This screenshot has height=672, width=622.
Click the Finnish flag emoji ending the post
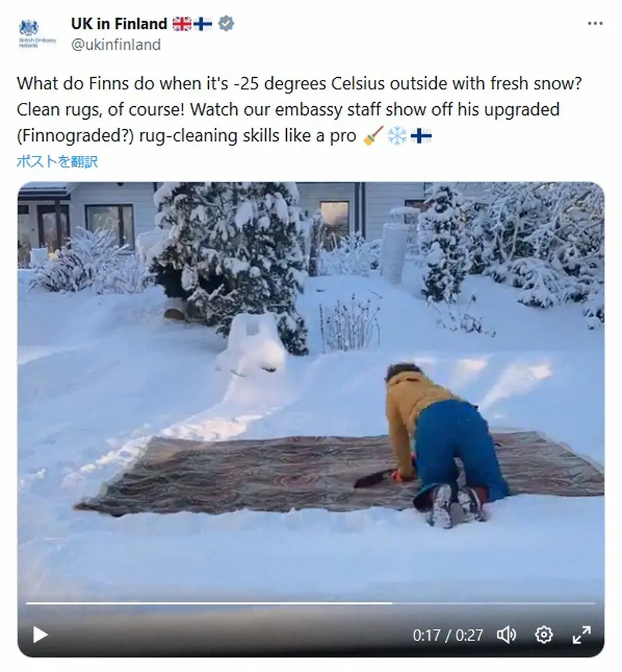[421, 136]
